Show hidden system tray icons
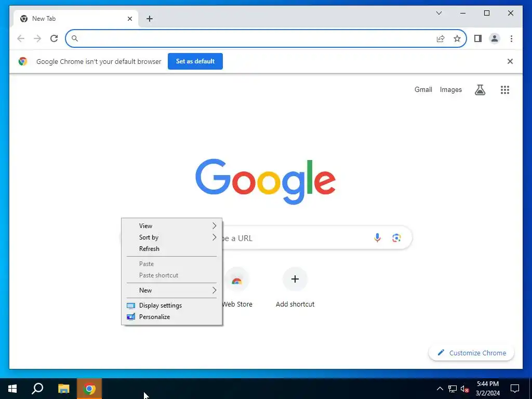Screen dimensions: 532x399 [440, 389]
